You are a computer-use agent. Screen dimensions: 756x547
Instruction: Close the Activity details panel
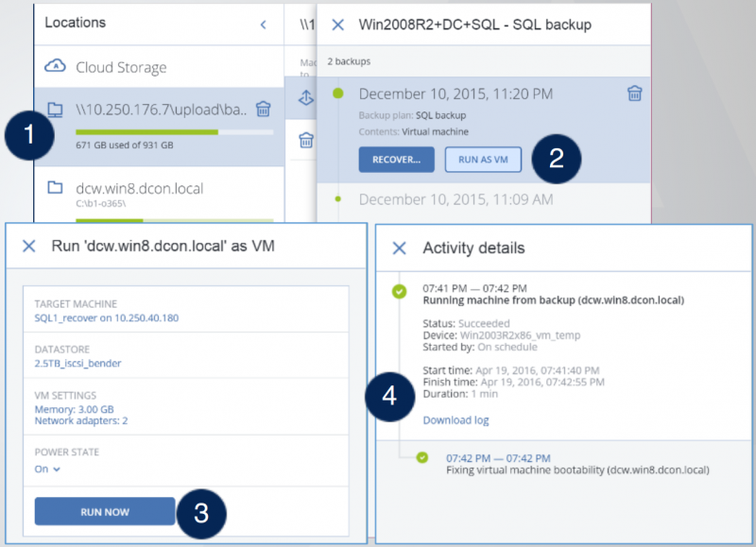399,248
